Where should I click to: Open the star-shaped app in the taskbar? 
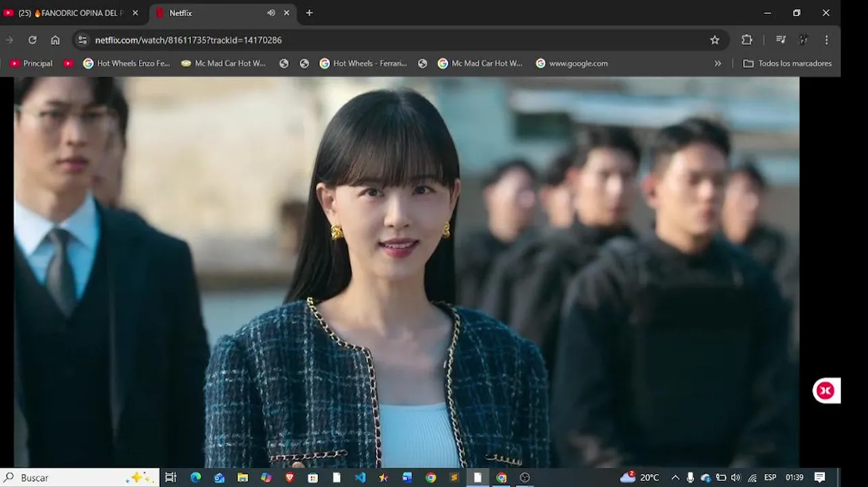tap(384, 478)
